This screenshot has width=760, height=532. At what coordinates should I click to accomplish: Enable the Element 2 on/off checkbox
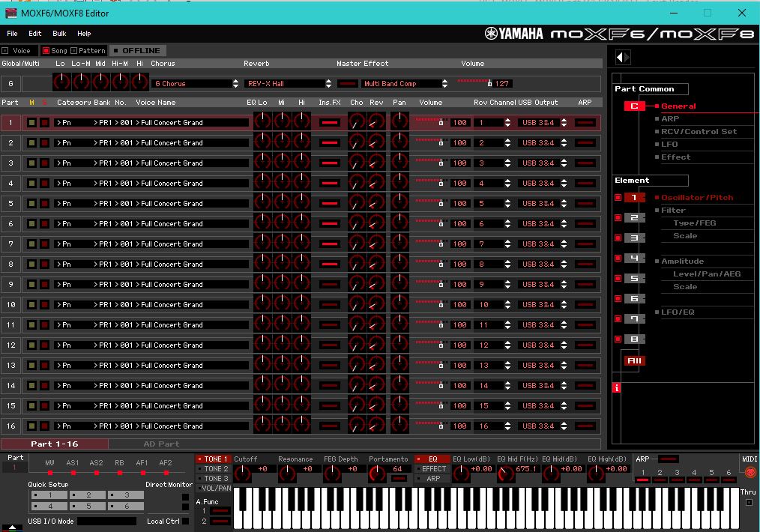pyautogui.click(x=618, y=217)
